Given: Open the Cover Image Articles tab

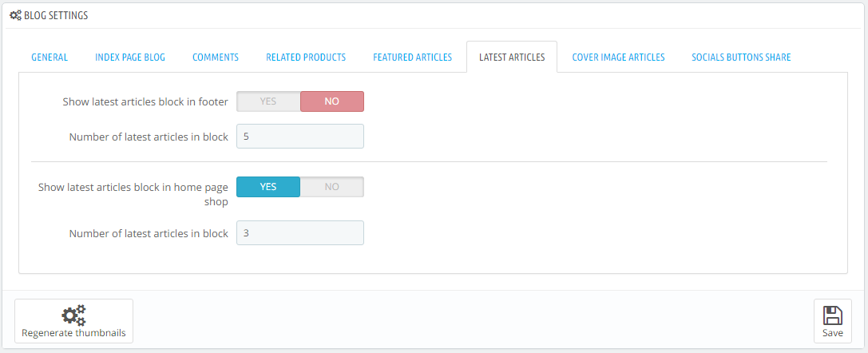Looking at the screenshot, I should [618, 57].
